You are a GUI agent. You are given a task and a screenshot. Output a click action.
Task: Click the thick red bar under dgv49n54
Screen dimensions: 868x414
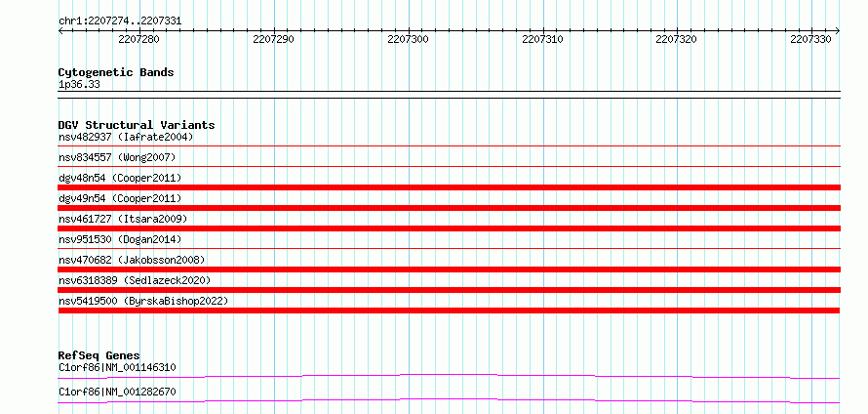(x=449, y=208)
